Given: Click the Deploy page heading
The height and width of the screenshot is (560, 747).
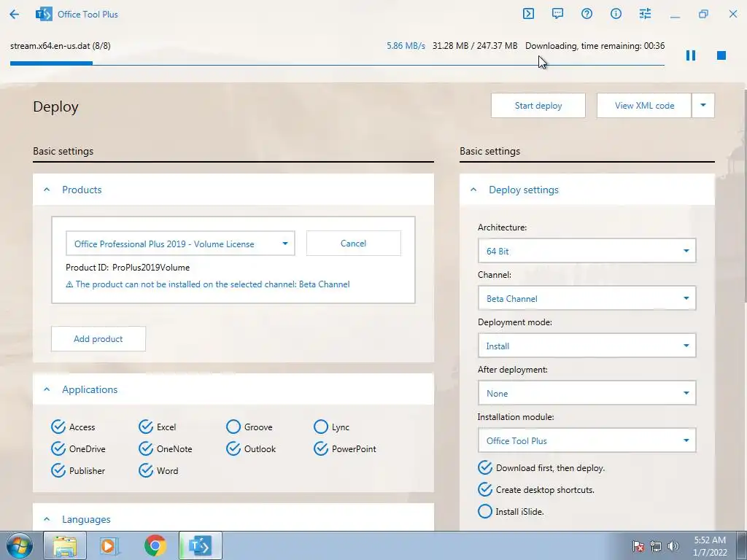Looking at the screenshot, I should pyautogui.click(x=55, y=106).
